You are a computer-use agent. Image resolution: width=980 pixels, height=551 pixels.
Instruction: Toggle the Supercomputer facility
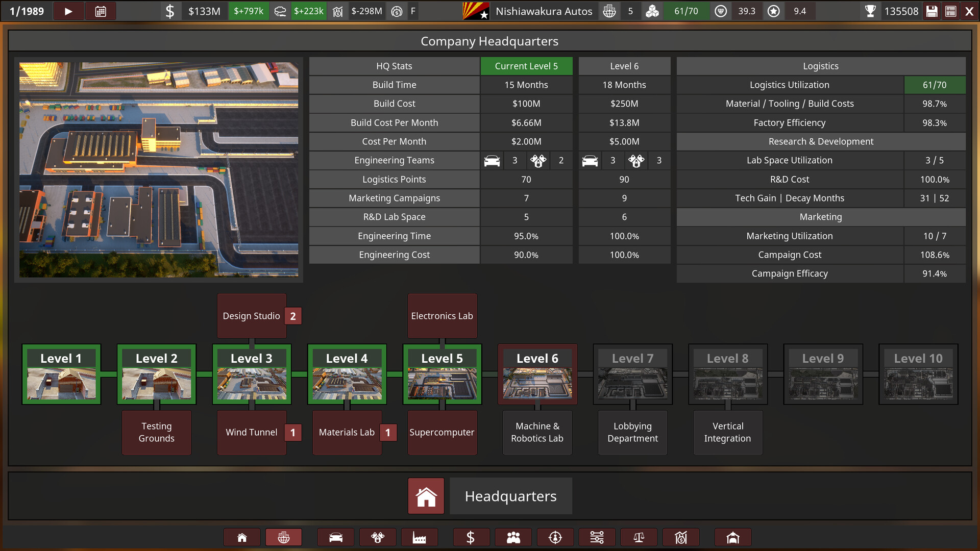(442, 432)
